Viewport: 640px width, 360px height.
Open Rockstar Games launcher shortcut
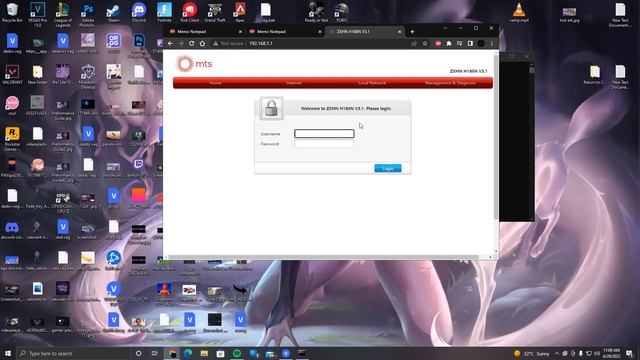coord(12,139)
